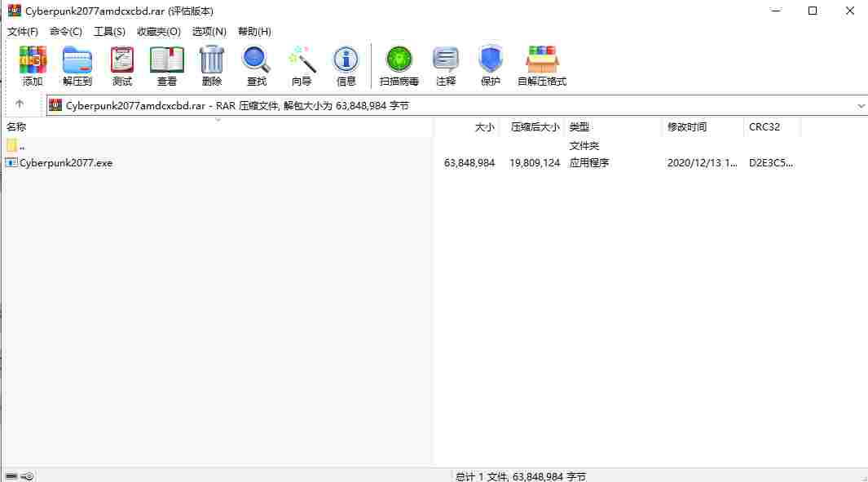Viewport: 868px width, 482px height.
Task: Click status bar total 总计 1 文件 text
Action: (520, 476)
